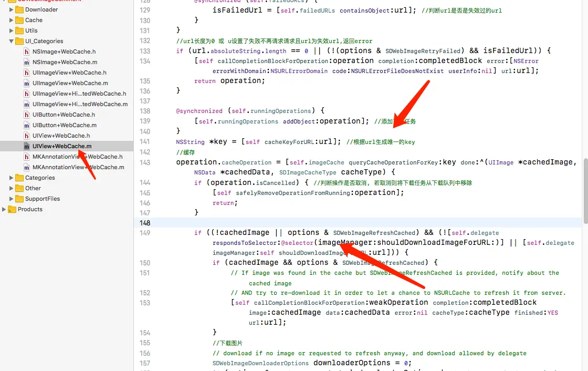588x371 pixels.
Task: Select the Downloader group name
Action: pos(41,9)
